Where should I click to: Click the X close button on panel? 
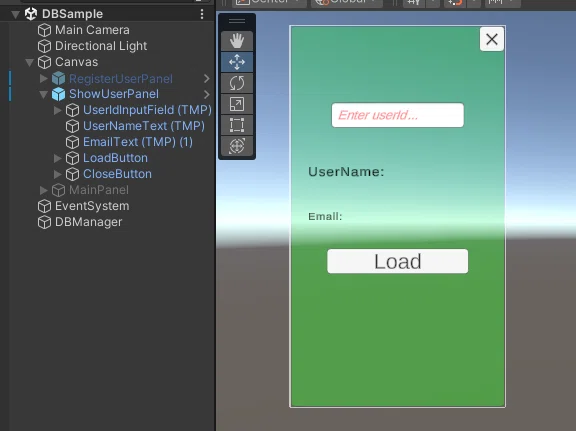click(x=492, y=39)
